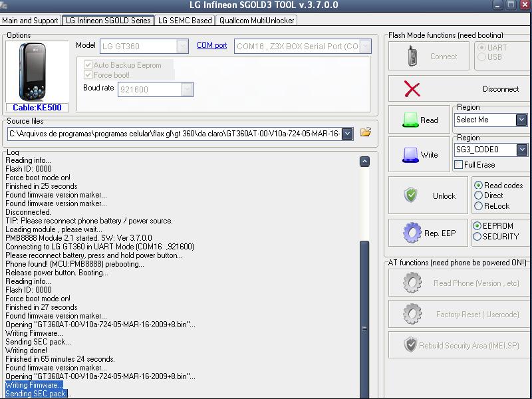Expand the Source files path dropdown
Screen dimensions: 532x399
click(x=346, y=134)
